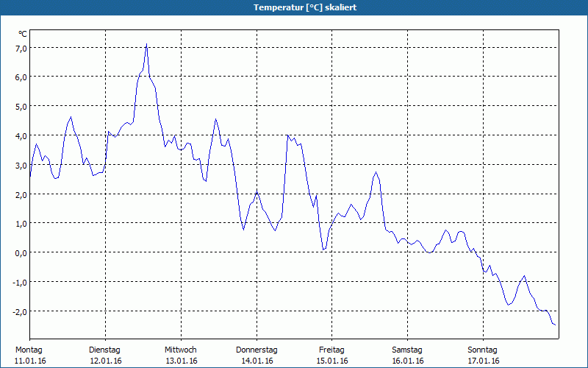Click the 13.01.16 date label
Screen dimensions: 588x368
click(x=182, y=361)
